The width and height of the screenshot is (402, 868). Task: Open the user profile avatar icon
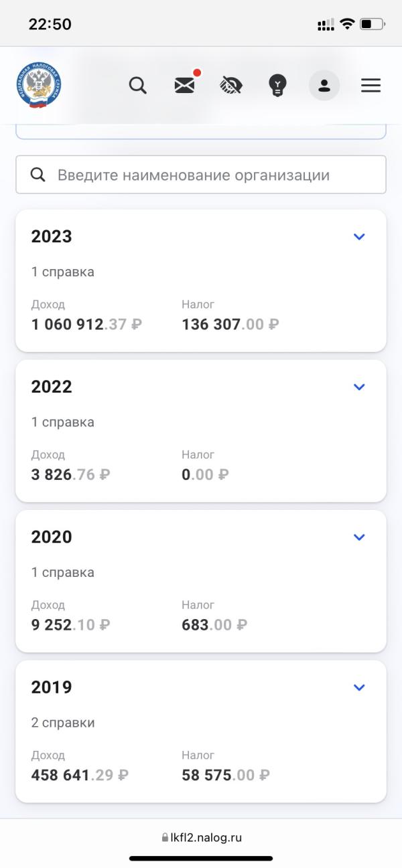[324, 86]
